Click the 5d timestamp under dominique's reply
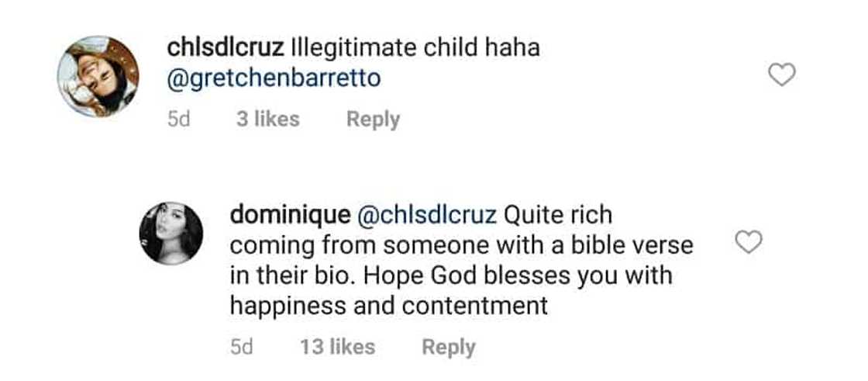This screenshot has height=381, width=868. click(243, 347)
